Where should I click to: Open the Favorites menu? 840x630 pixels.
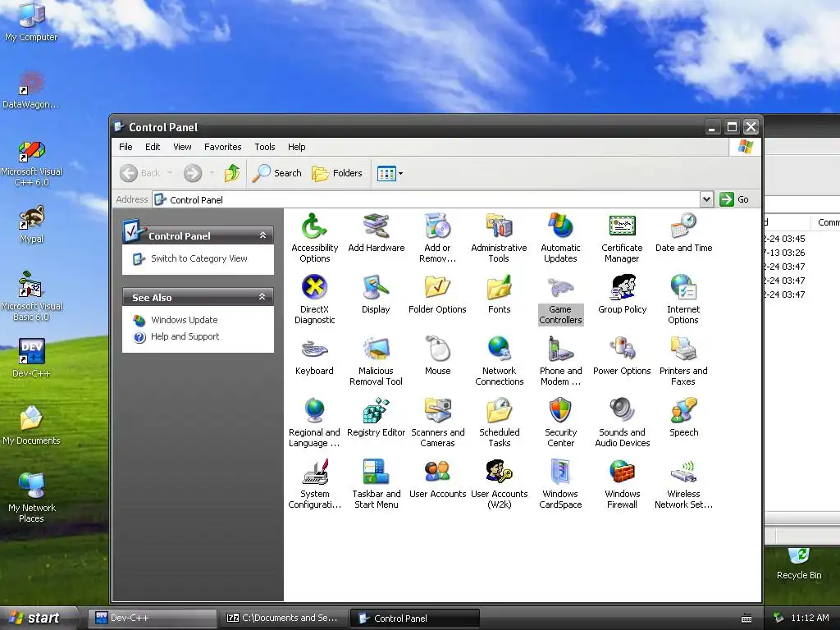click(x=222, y=147)
